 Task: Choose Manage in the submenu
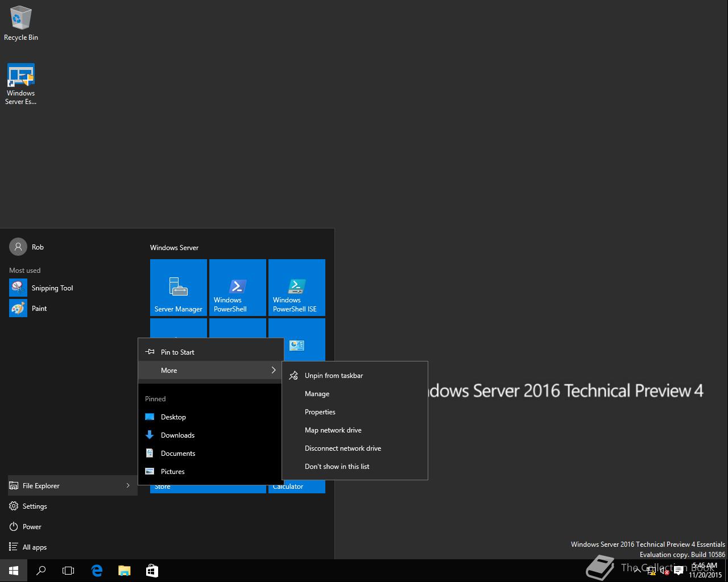tap(355, 394)
